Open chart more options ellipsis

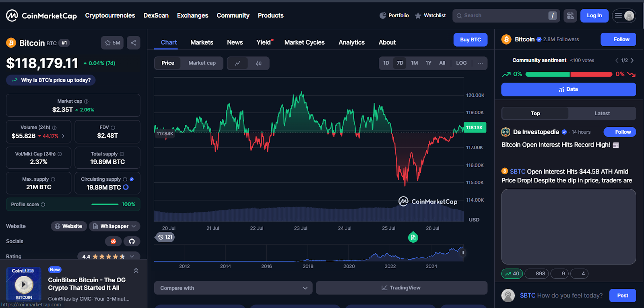(x=480, y=63)
